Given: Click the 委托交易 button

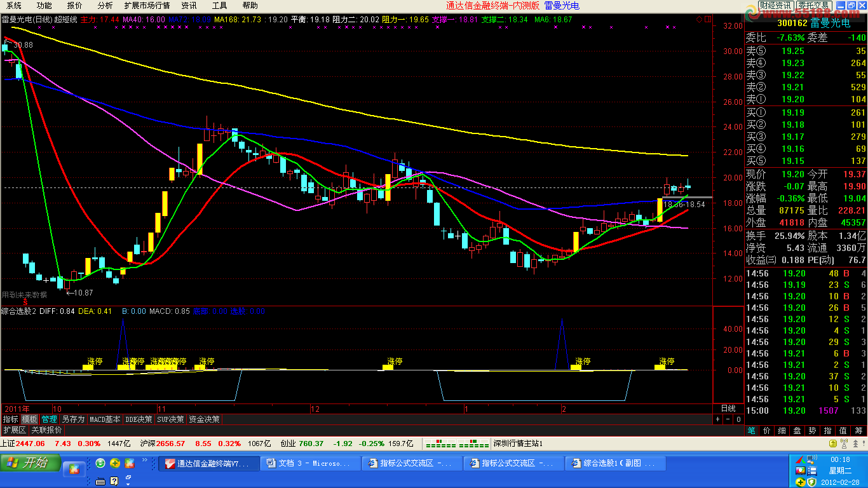Looking at the screenshot, I should (x=813, y=5).
